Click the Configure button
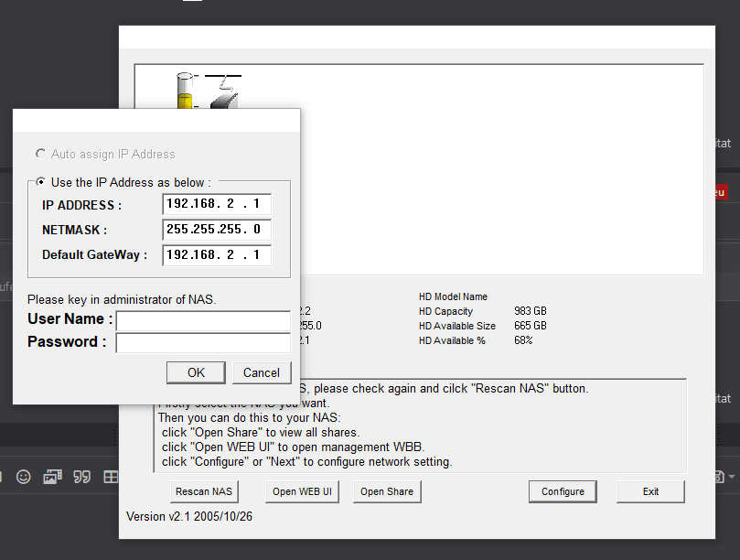740x560 pixels. click(563, 491)
